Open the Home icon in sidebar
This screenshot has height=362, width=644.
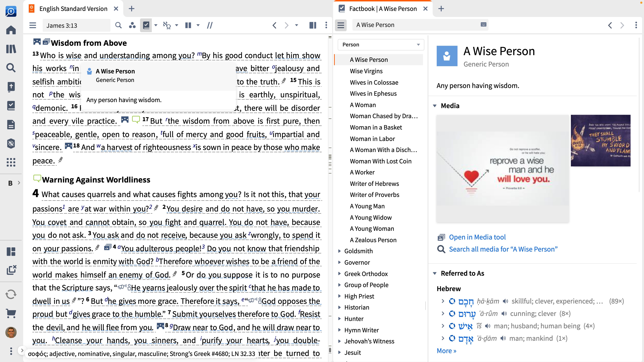coord(11,30)
